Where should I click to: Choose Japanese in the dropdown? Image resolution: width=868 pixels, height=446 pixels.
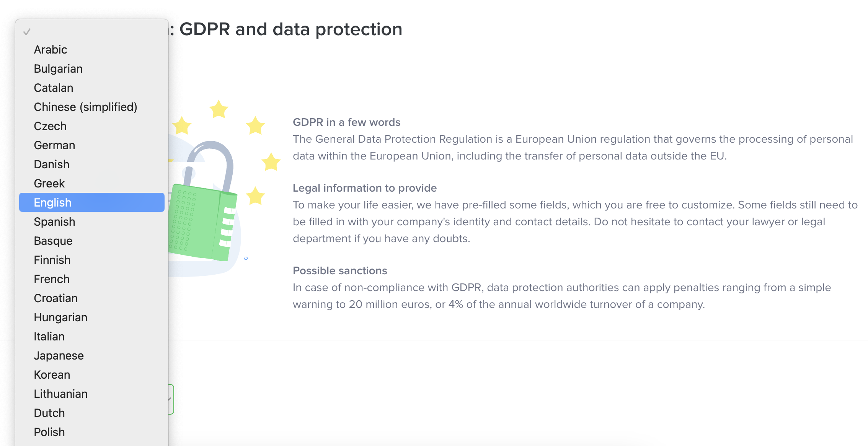[59, 356]
